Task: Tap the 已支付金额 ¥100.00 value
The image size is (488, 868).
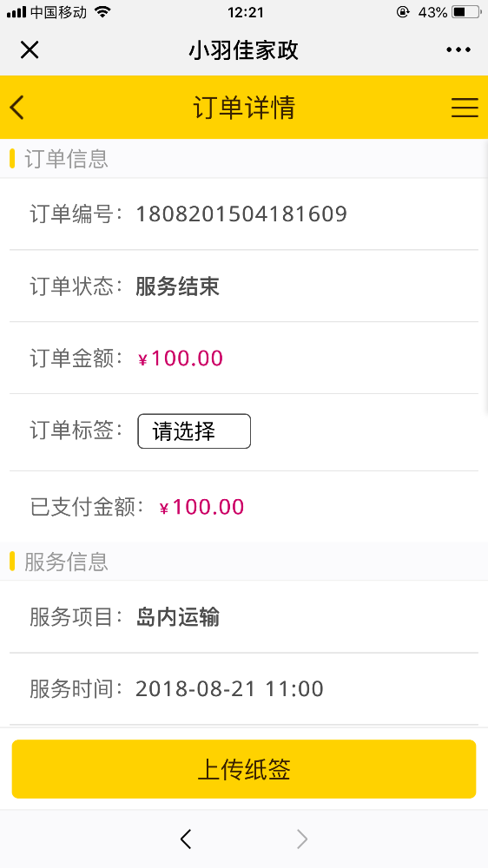Action: 201,507
